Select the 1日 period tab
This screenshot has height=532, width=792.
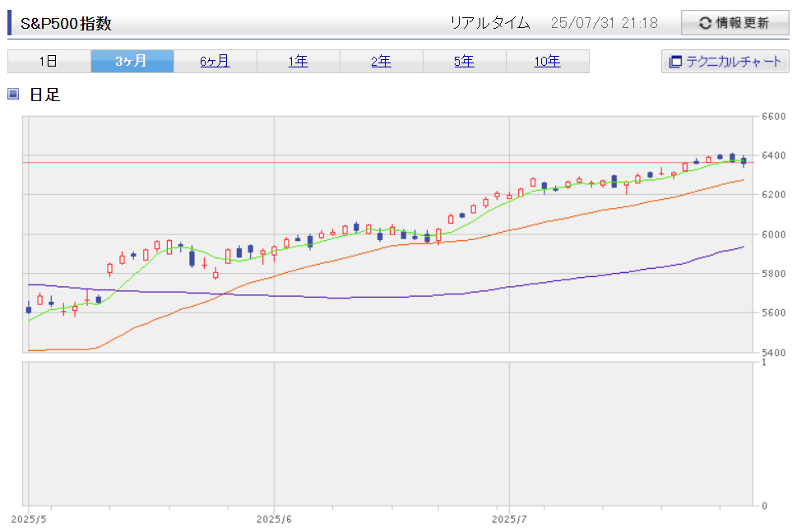[49, 61]
